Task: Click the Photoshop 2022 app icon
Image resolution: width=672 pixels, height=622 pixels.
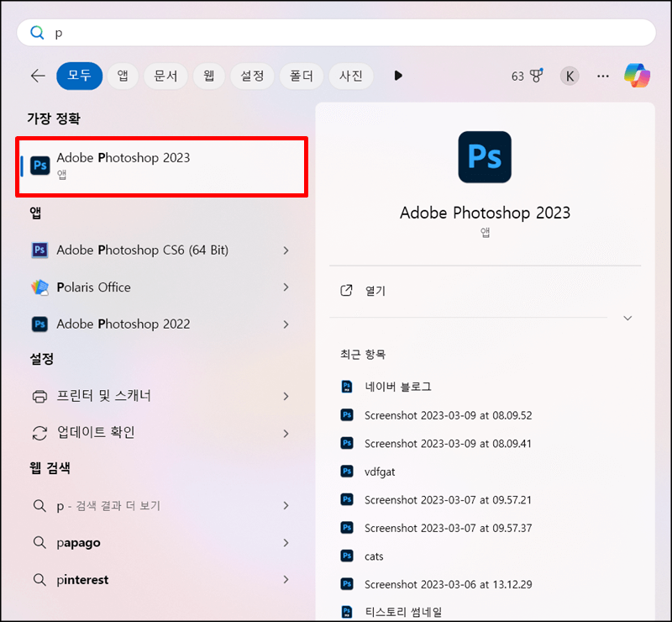Action: [x=39, y=324]
